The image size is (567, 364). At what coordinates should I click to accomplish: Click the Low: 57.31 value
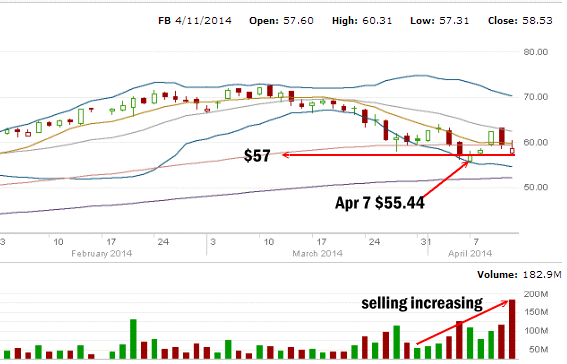[439, 21]
